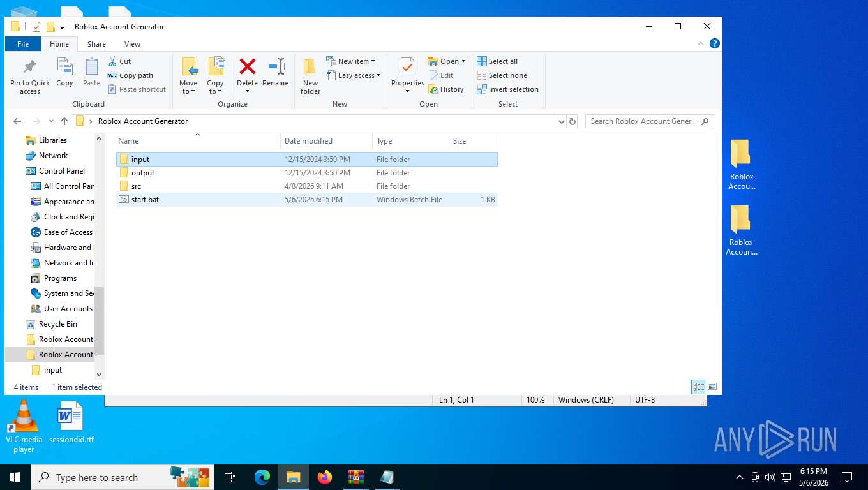Click Paste shortcut option

(x=137, y=89)
